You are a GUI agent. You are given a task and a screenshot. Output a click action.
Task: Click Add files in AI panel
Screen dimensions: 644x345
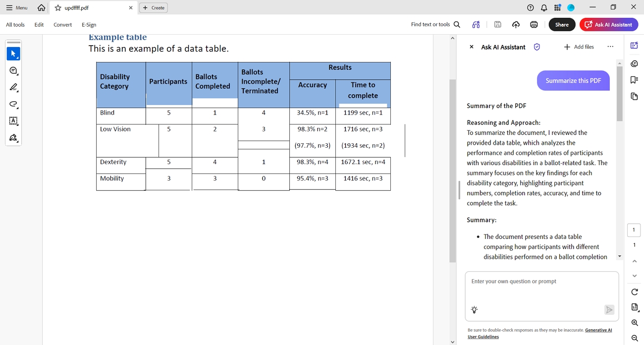579,47
